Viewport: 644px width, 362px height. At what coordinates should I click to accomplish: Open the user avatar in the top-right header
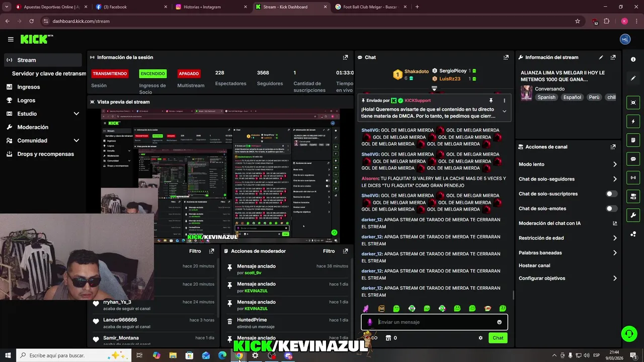(x=625, y=39)
